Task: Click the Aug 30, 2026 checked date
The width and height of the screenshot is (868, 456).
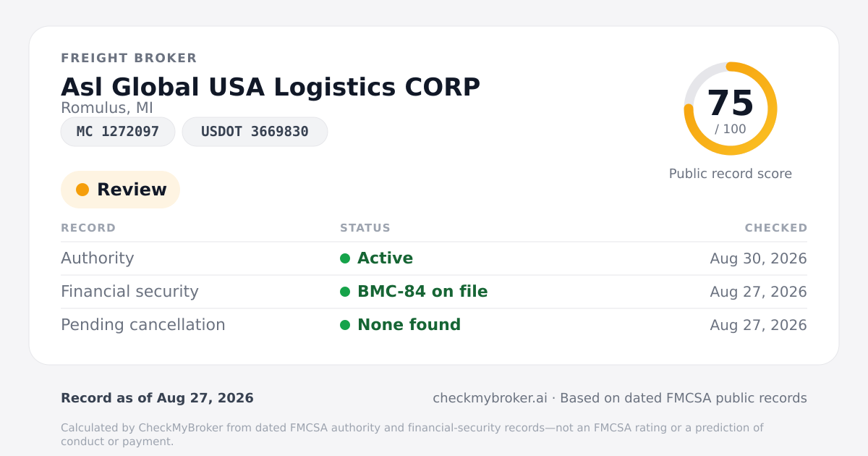Action: pos(759,258)
